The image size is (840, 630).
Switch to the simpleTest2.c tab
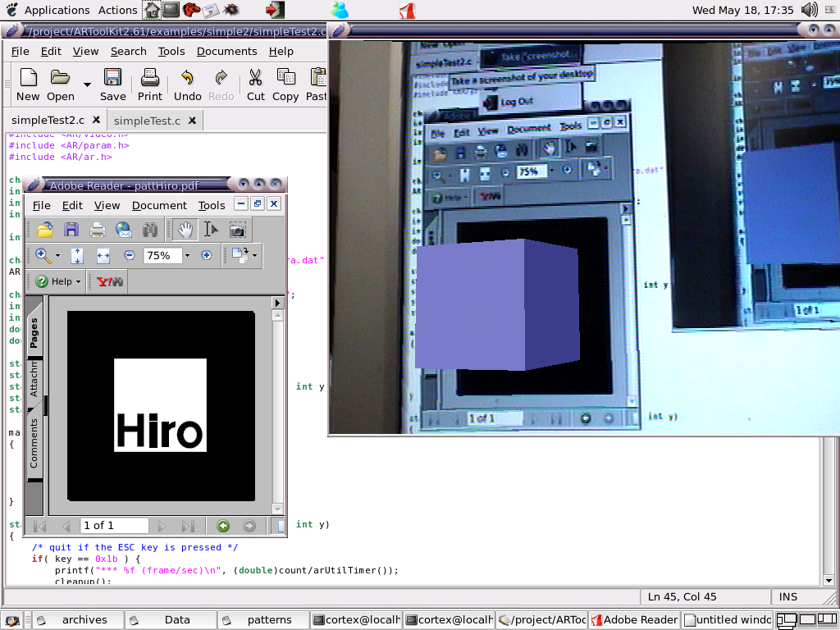[x=48, y=120]
